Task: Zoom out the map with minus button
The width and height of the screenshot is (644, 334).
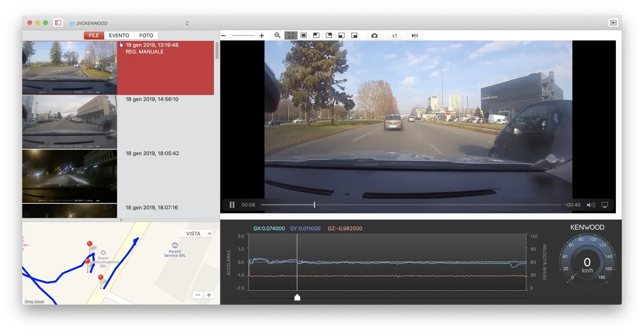Action: (x=198, y=295)
